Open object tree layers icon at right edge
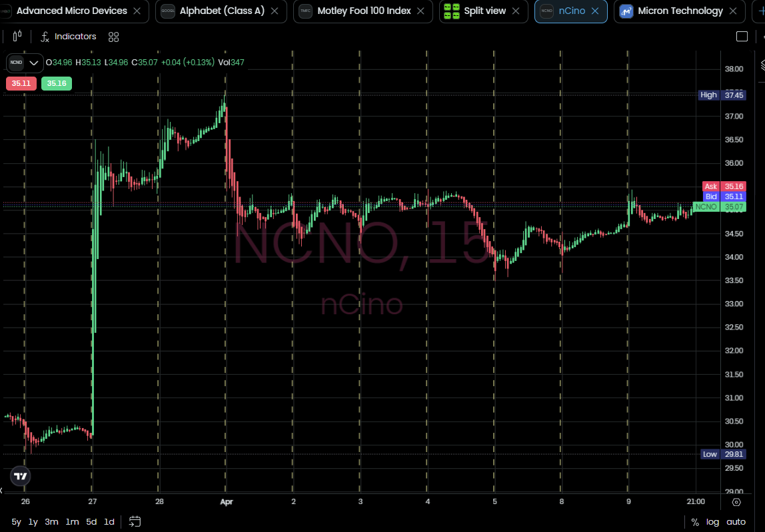The width and height of the screenshot is (765, 532). [762, 65]
